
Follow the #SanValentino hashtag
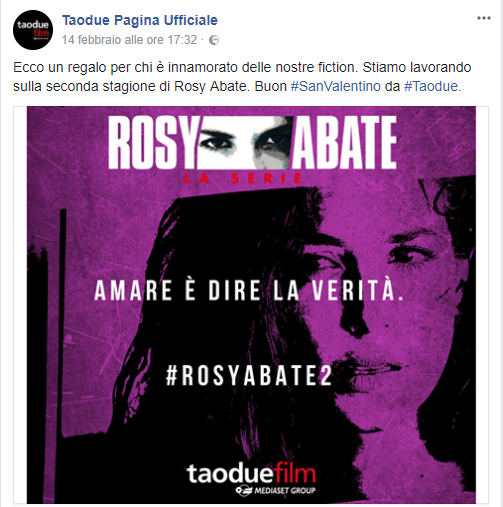point(336,86)
